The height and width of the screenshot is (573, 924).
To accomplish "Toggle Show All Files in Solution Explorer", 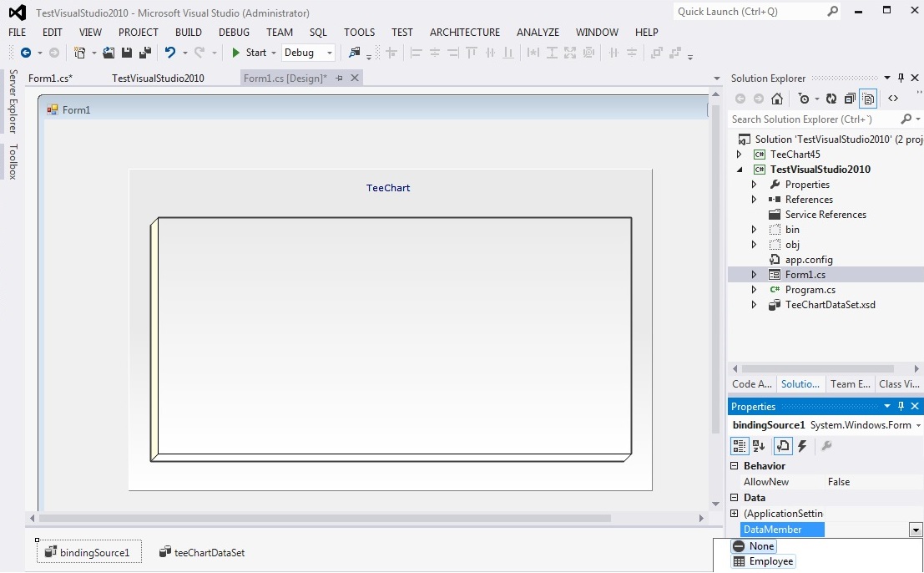I will [x=869, y=99].
